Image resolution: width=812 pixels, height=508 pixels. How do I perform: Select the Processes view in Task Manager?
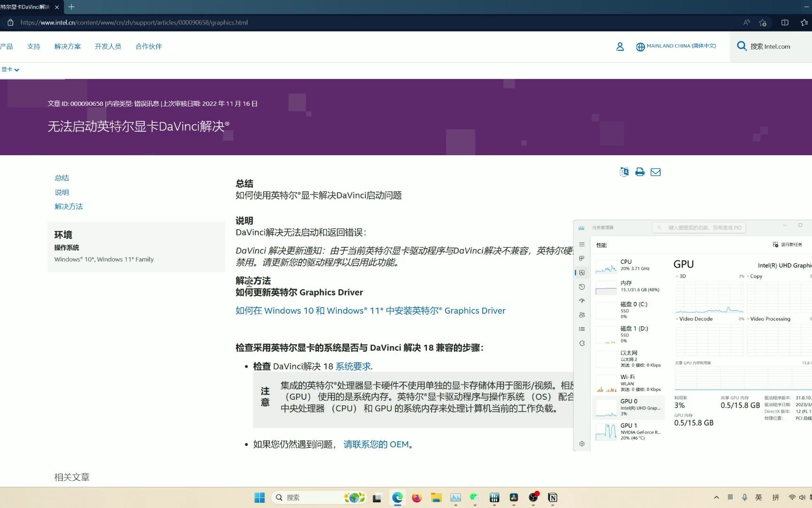(x=582, y=258)
